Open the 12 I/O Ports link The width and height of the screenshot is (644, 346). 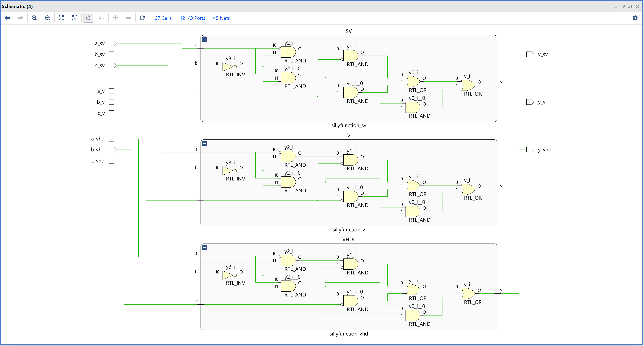click(192, 18)
